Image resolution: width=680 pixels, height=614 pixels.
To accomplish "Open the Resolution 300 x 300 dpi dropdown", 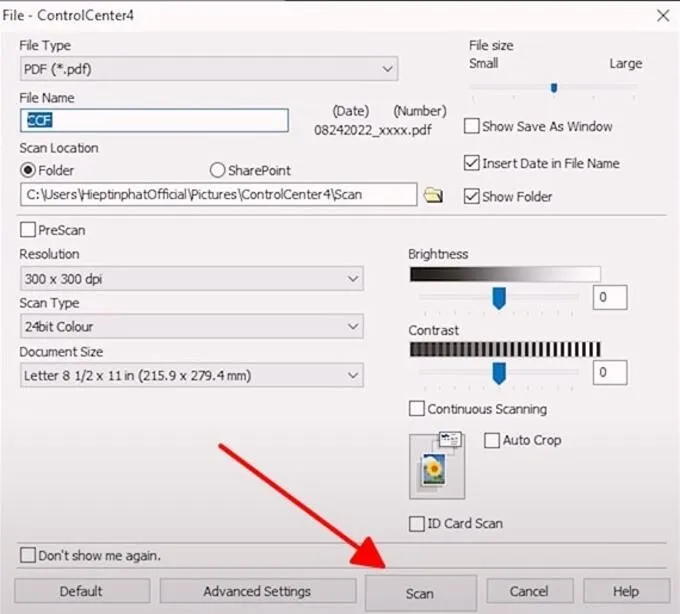I will (x=192, y=278).
